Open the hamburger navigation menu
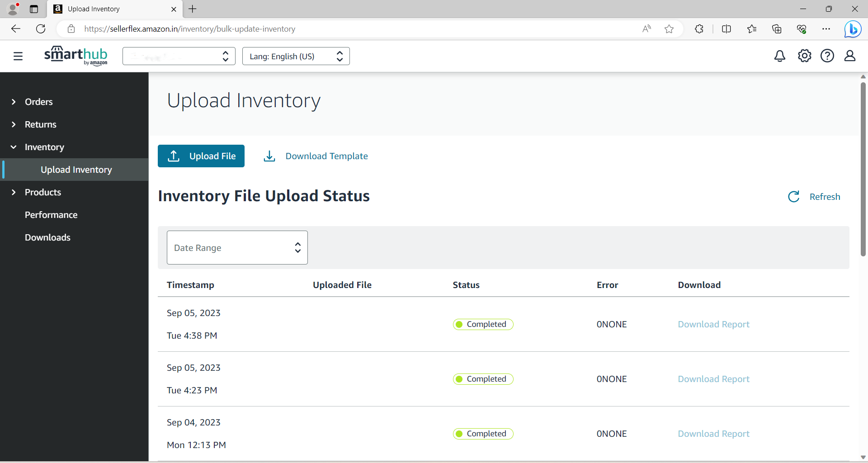 pyautogui.click(x=18, y=56)
